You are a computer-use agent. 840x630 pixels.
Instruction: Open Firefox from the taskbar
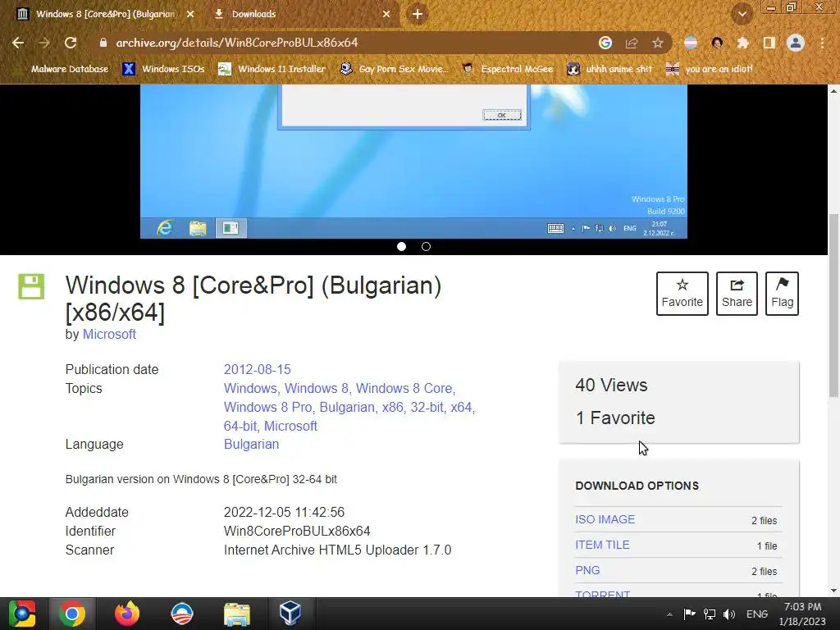coord(127,614)
